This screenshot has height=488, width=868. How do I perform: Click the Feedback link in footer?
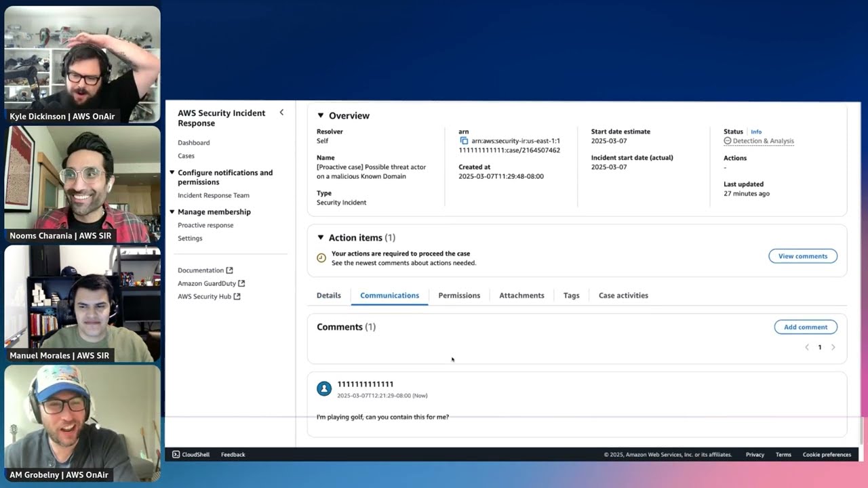click(233, 455)
